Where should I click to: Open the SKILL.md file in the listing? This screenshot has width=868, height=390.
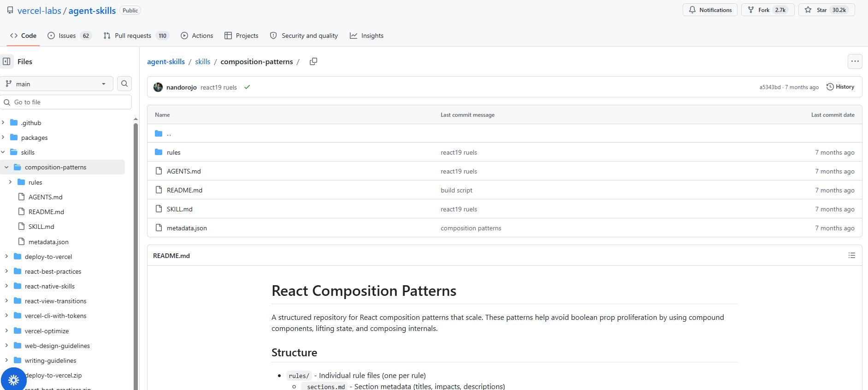pyautogui.click(x=180, y=209)
